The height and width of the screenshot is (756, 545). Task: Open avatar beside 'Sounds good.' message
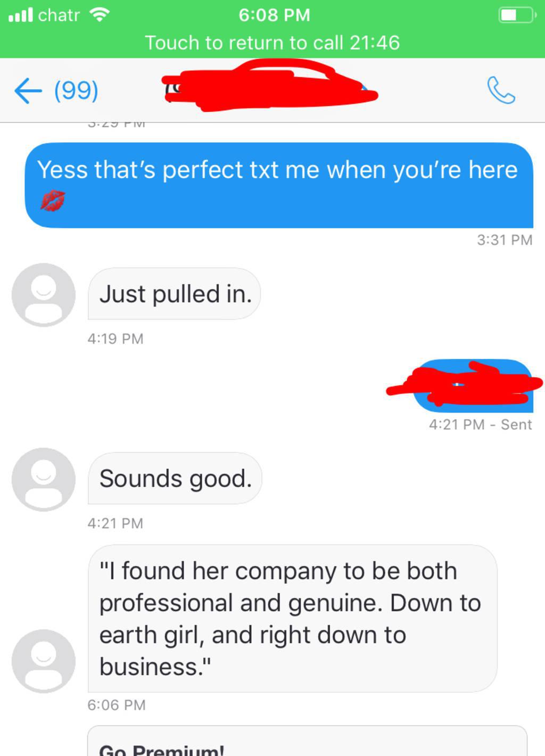[44, 479]
